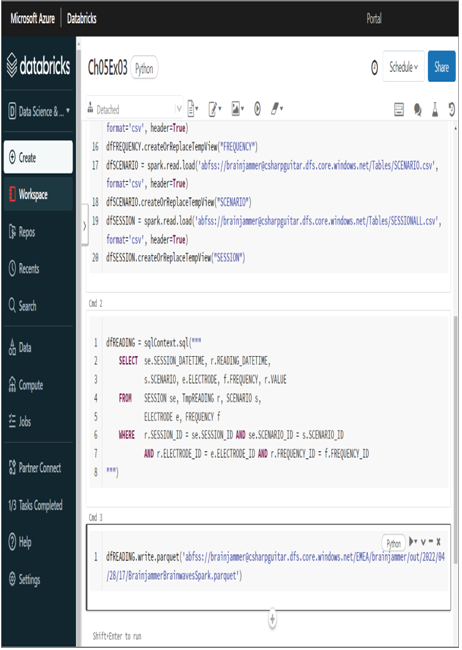Screen dimensions: 462x650
Task: Click the Python language badge by notebook title
Action: tap(144, 68)
